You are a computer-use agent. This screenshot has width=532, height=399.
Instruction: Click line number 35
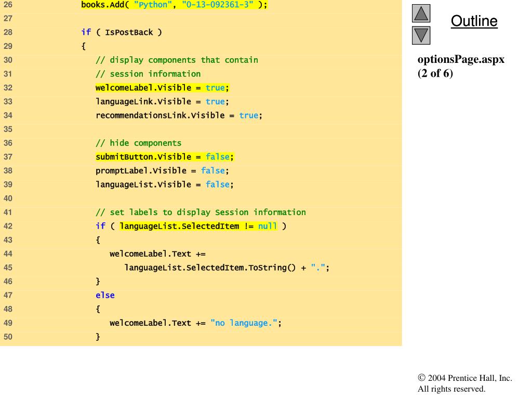click(x=8, y=129)
